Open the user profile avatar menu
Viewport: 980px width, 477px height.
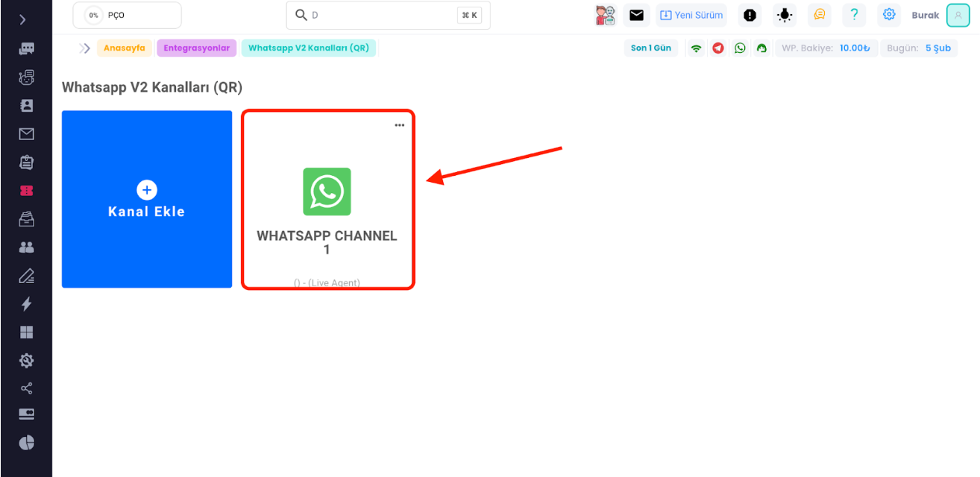coord(958,15)
